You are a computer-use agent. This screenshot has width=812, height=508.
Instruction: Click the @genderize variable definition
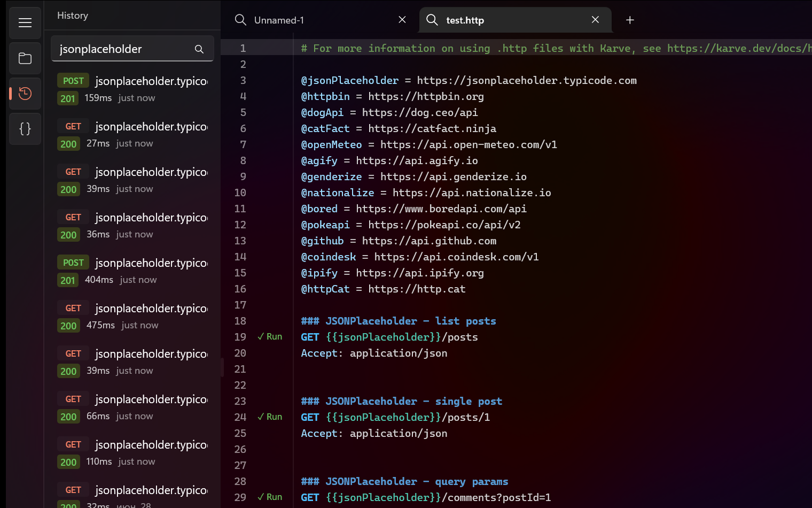[331, 176]
